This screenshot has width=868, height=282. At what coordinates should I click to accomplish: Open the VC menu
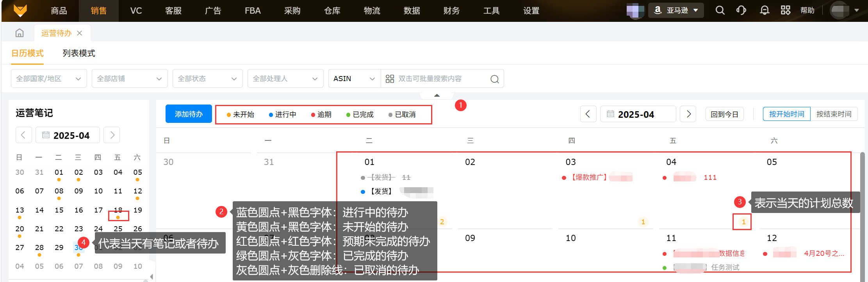click(x=136, y=11)
